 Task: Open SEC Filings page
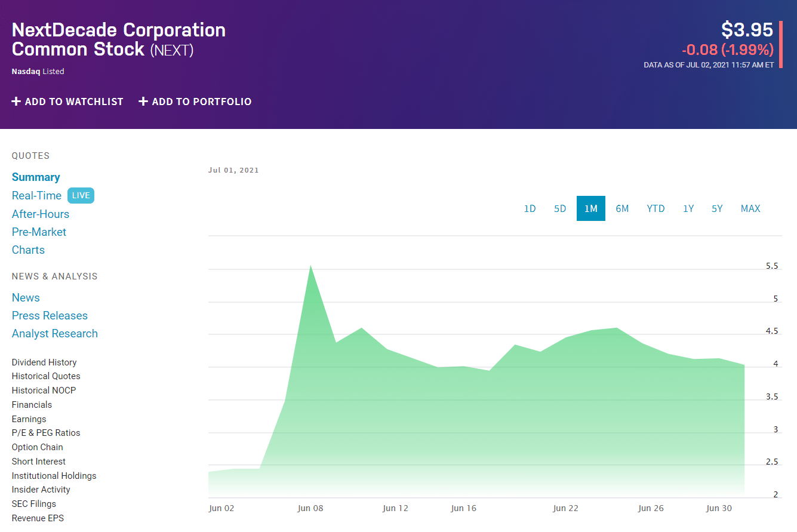coord(34,504)
